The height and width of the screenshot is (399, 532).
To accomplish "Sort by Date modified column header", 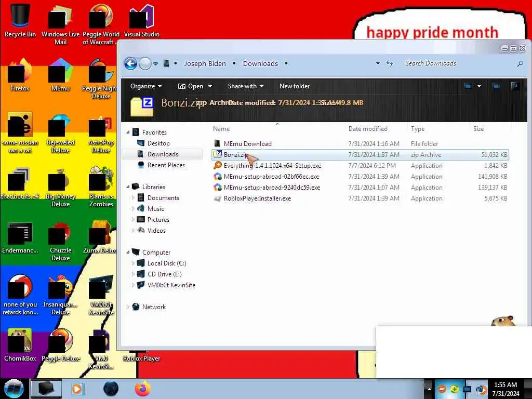I will point(368,129).
